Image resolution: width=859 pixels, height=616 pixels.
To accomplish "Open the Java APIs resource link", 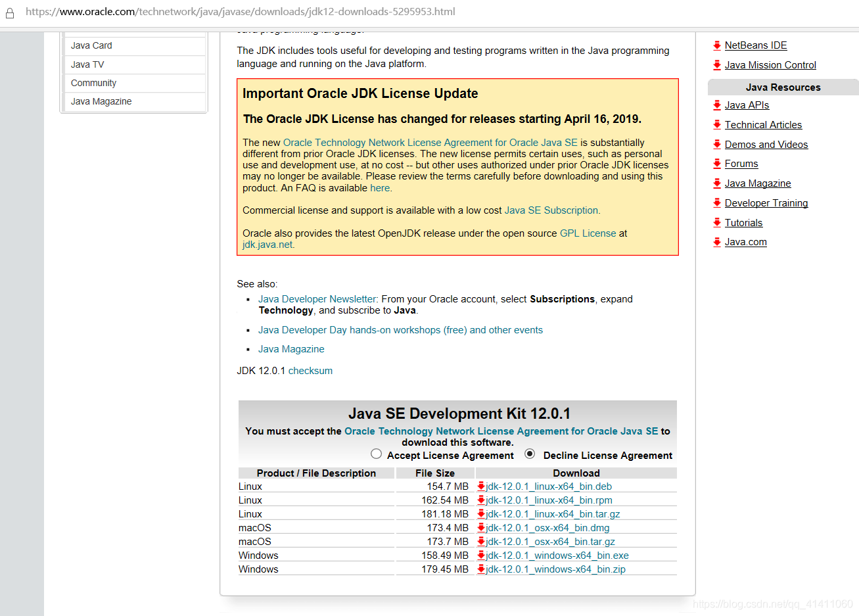I will 747,105.
